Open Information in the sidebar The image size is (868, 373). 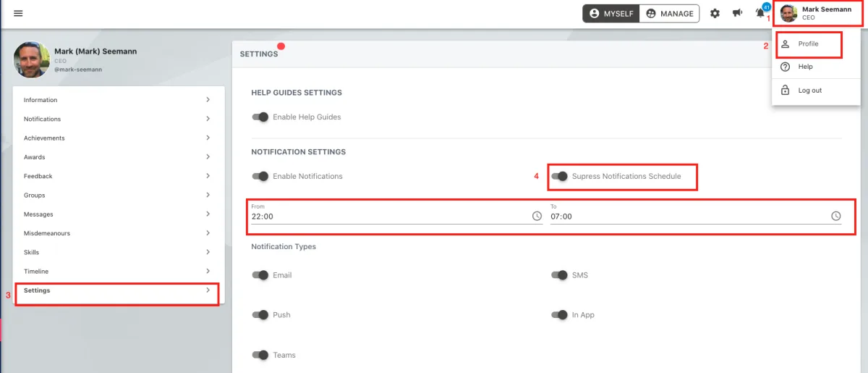(x=119, y=100)
